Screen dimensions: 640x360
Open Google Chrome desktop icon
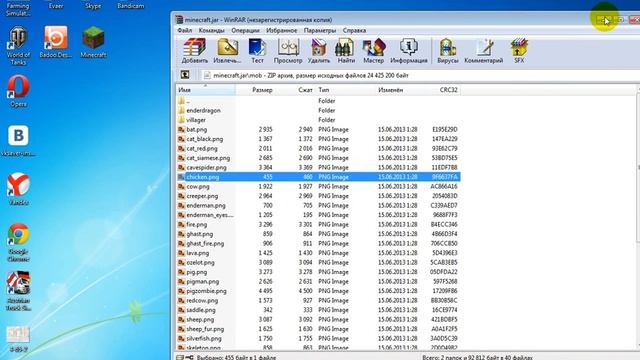[18, 242]
